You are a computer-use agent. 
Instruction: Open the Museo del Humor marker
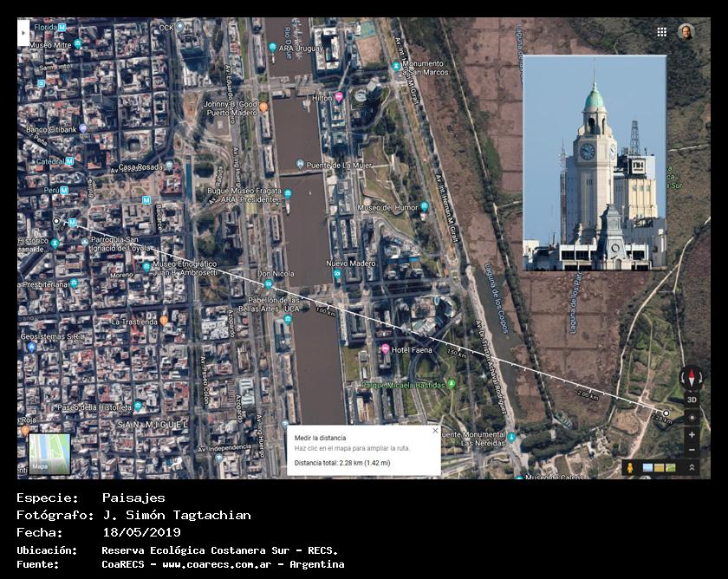[x=424, y=207]
